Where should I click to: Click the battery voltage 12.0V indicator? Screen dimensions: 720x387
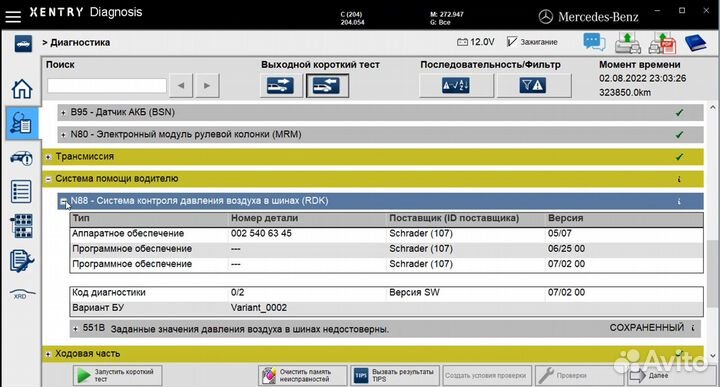(476, 42)
